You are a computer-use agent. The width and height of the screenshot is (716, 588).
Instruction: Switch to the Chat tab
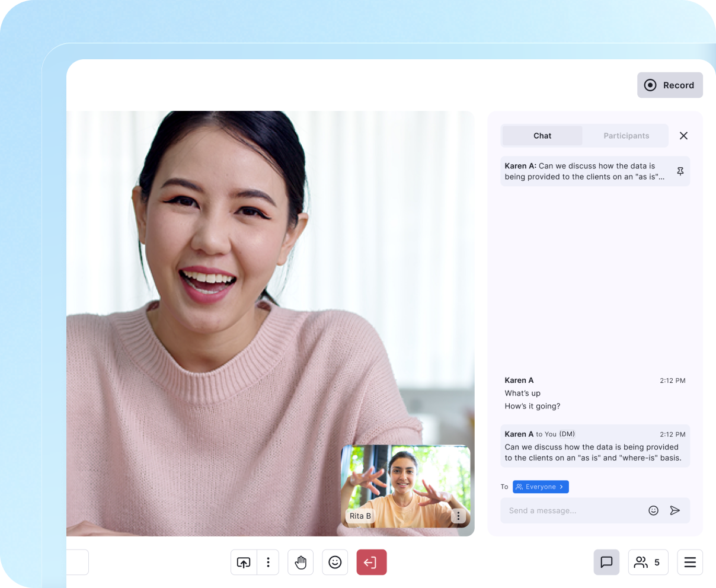542,136
